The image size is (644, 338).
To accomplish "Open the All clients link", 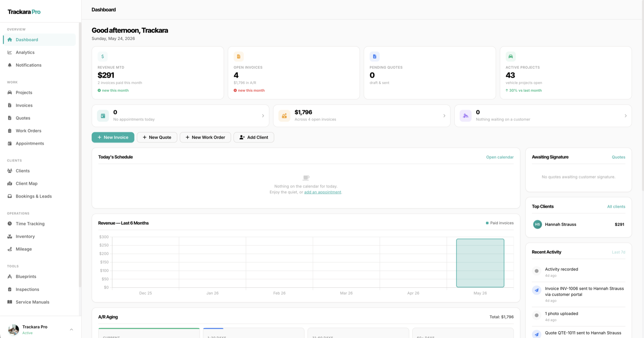I will [616, 207].
